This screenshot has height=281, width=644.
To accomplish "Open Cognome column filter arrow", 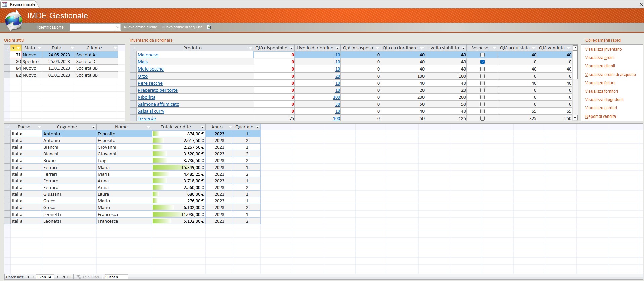I will [x=93, y=127].
